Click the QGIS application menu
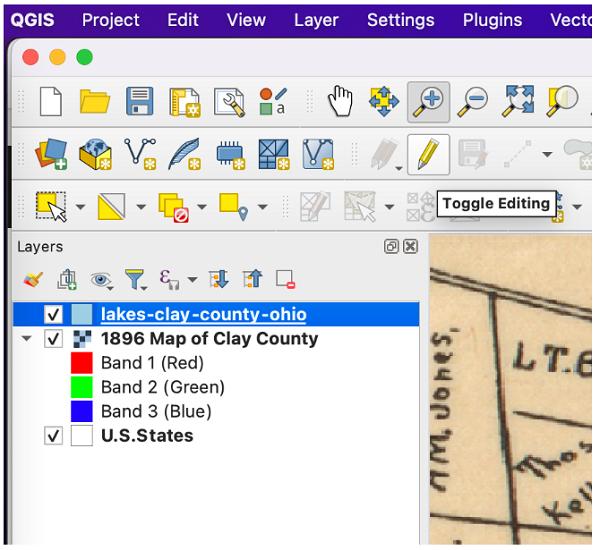Viewport: 600px width, 550px height. pos(33,20)
